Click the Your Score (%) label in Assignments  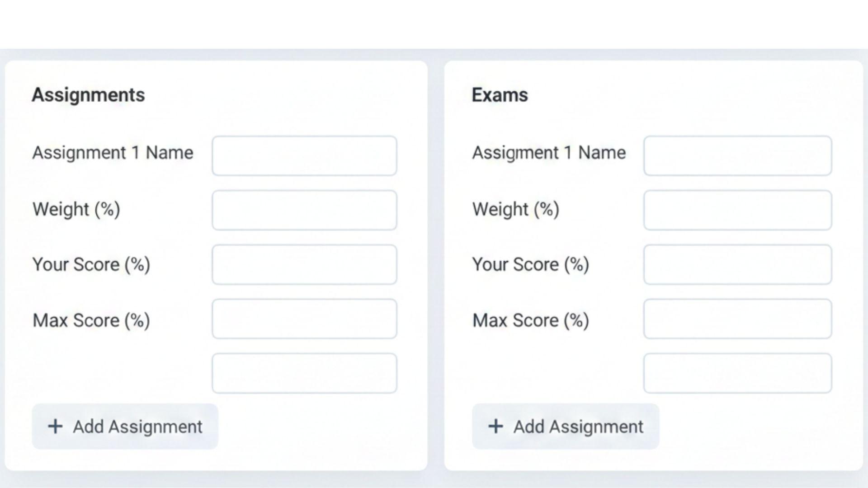pyautogui.click(x=91, y=265)
